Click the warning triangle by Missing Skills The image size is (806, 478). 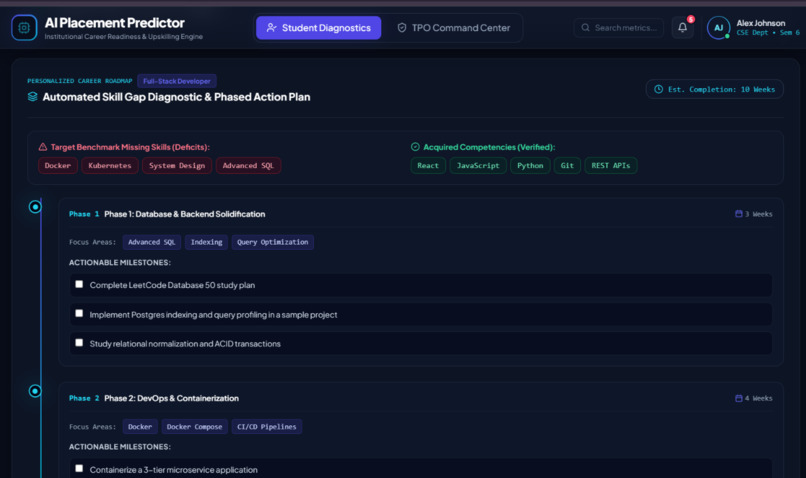pos(43,147)
